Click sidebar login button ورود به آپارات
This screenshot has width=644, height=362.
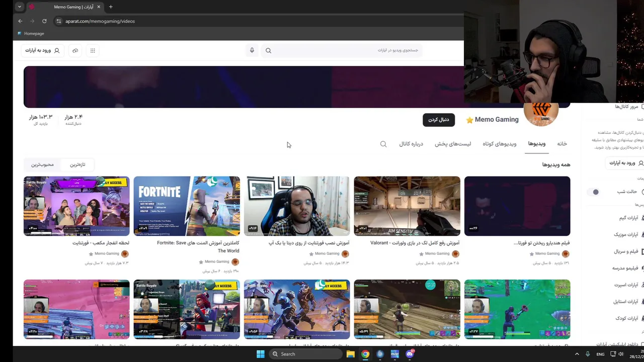pyautogui.click(x=625, y=163)
